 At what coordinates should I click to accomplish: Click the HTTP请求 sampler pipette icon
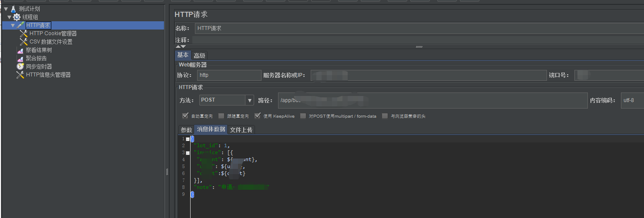point(21,25)
